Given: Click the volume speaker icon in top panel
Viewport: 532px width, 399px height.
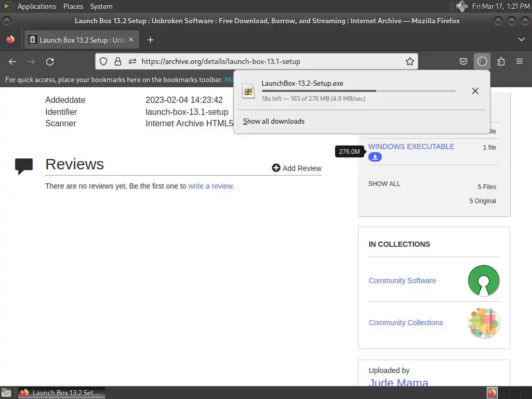Looking at the screenshot, I should 462,6.
